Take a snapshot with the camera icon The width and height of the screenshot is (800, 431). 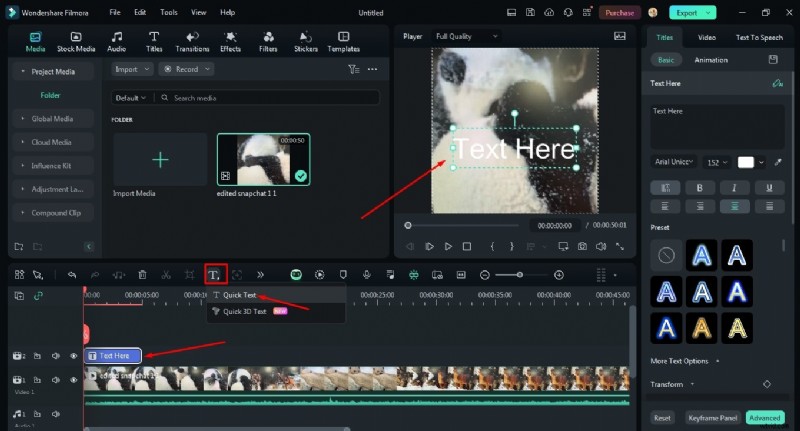click(582, 246)
